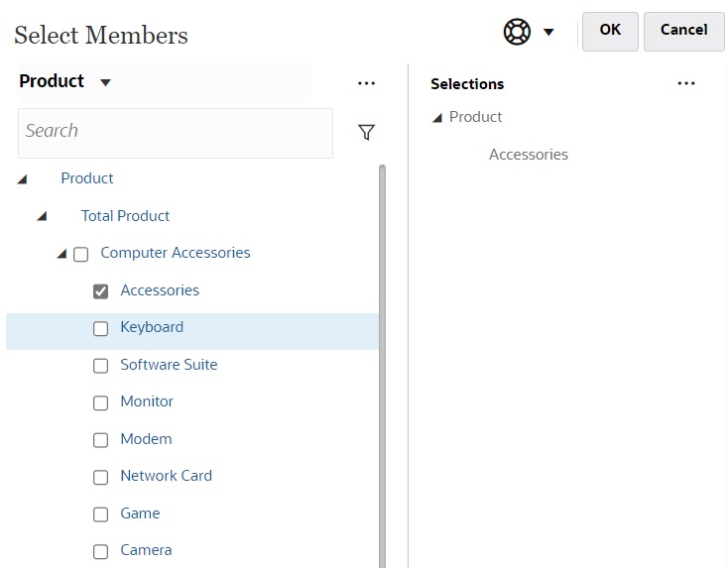
Task: Collapse Product in the Selections panel
Action: pos(436,118)
